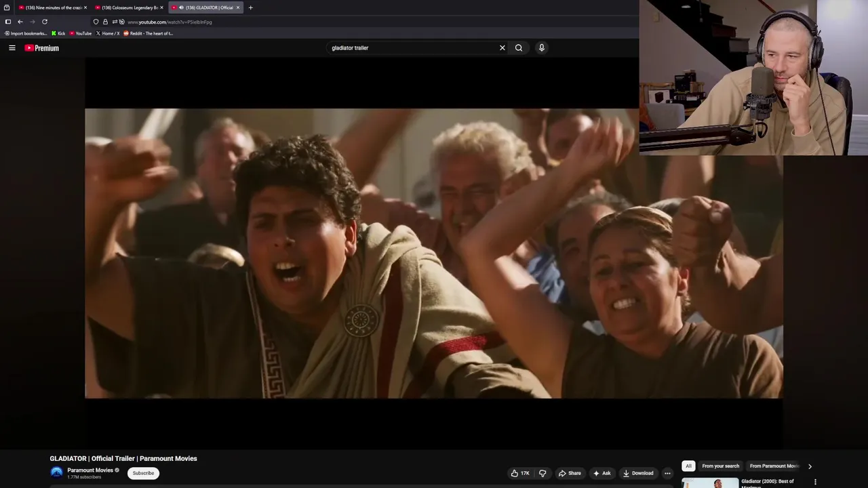Toggle the browser sidebar icon
This screenshot has width=868, height=488.
[8, 22]
